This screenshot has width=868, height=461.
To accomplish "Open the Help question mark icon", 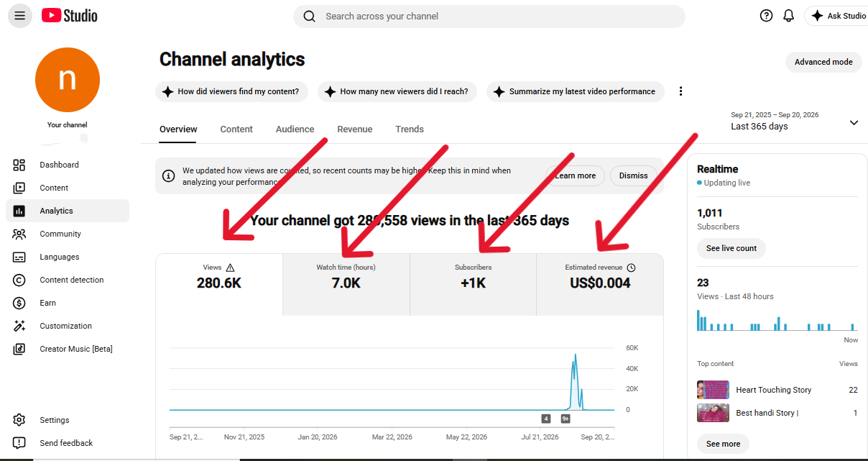I will 766,16.
